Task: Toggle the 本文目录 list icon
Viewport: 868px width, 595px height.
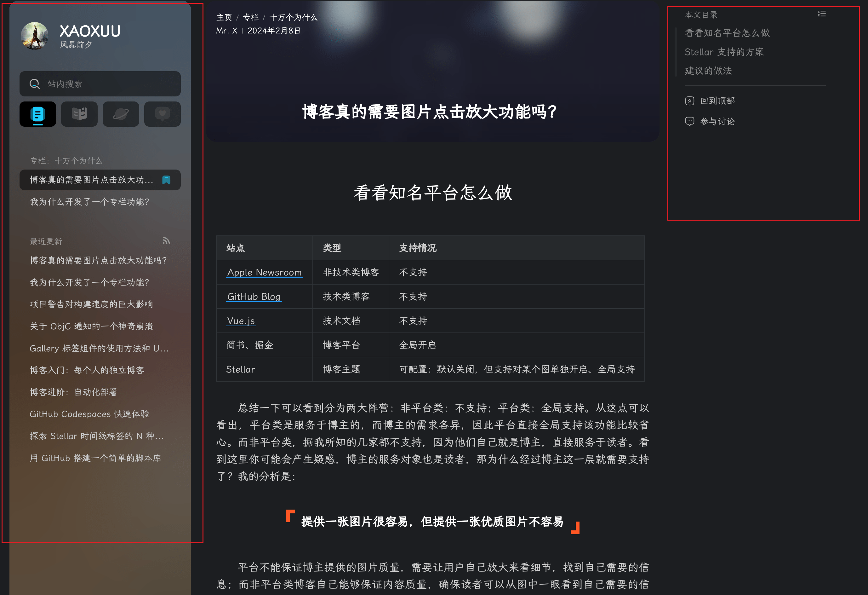Action: point(821,14)
